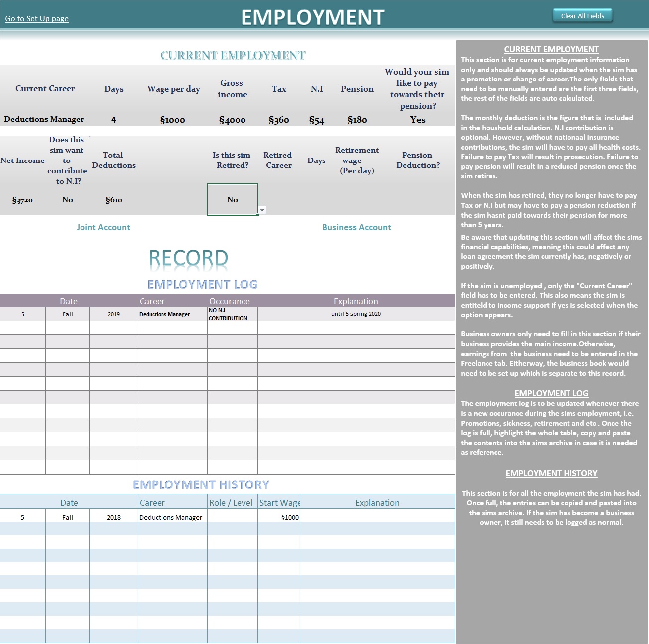Screen dimensions: 649x644
Task: Click employment history year cell '2018'
Action: click(x=114, y=517)
